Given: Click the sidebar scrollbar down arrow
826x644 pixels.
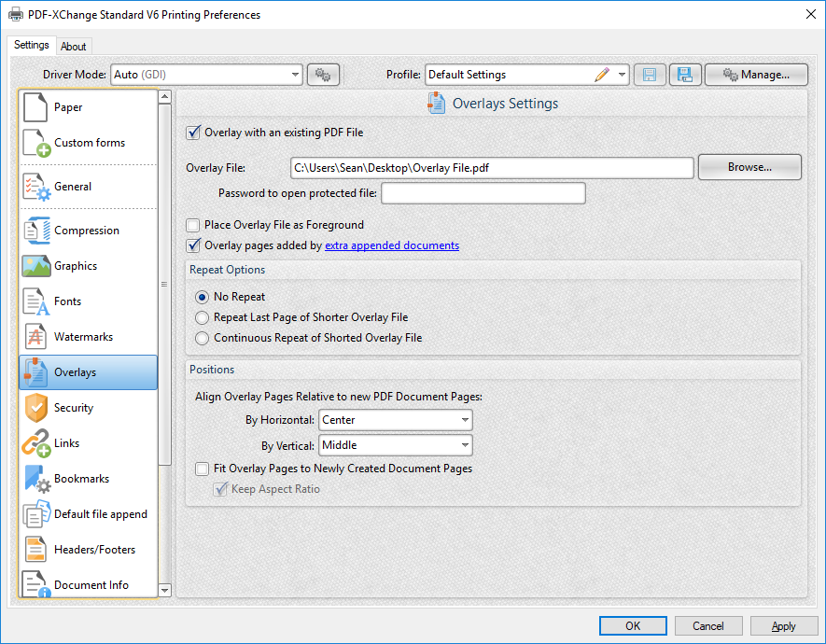Looking at the screenshot, I should (165, 590).
